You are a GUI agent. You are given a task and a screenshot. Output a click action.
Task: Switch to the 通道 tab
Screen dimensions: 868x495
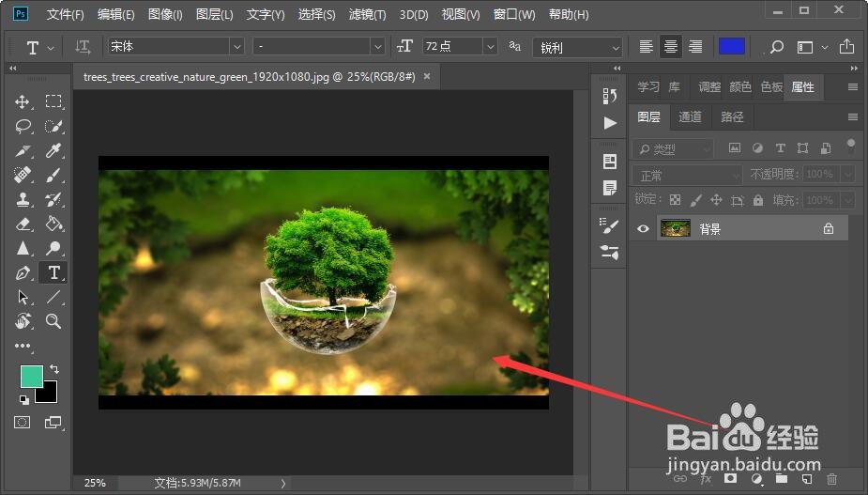click(x=691, y=116)
